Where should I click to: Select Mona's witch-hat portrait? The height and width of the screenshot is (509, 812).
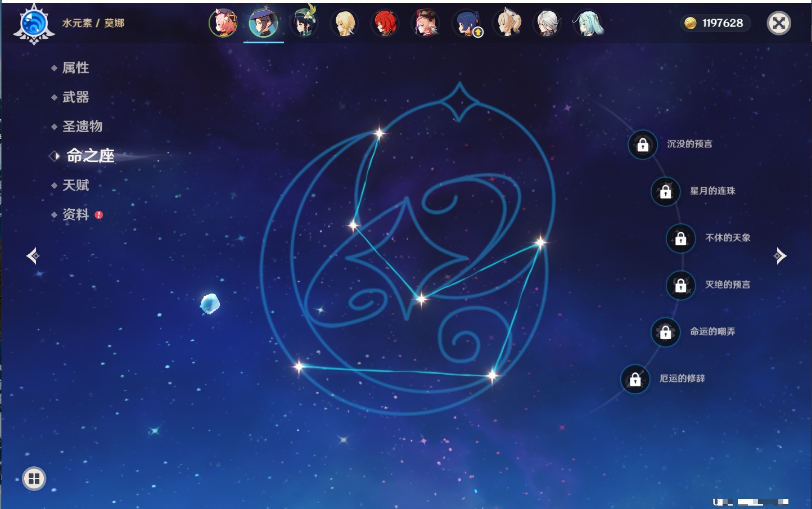pos(264,23)
